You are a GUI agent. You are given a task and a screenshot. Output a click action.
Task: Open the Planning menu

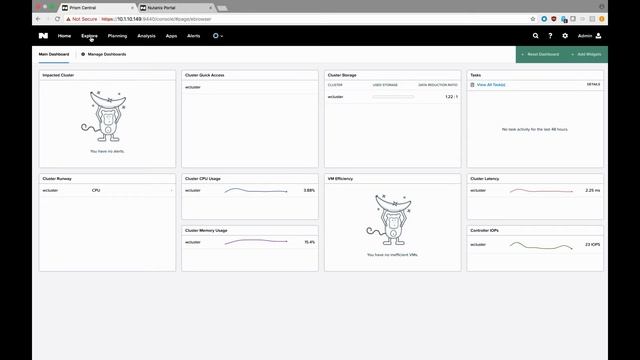tap(117, 36)
